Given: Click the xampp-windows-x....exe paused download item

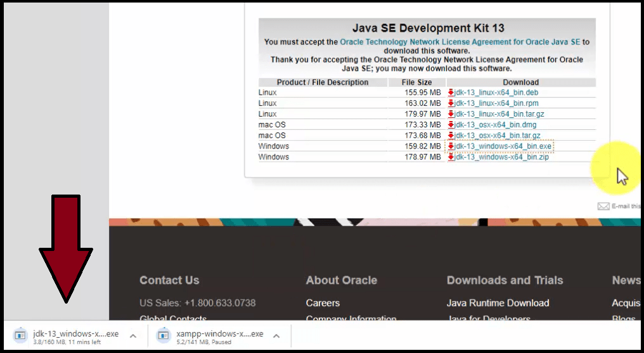Looking at the screenshot, I should point(220,337).
